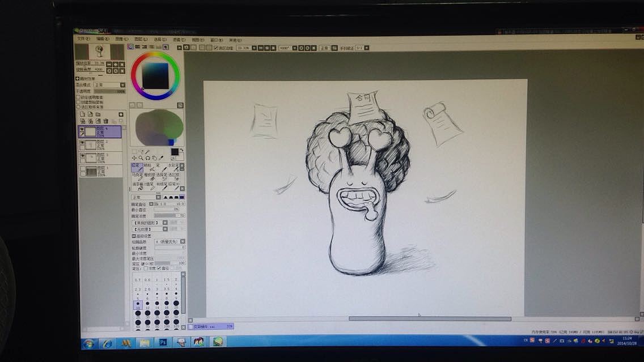Toggle the 选区边缘 checkbox

click(x=215, y=48)
